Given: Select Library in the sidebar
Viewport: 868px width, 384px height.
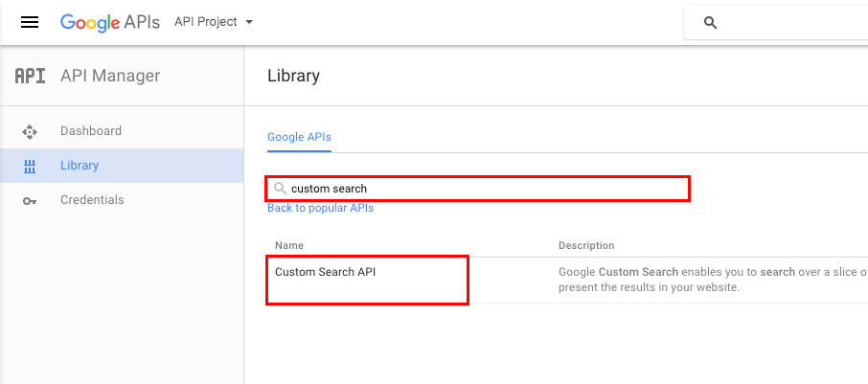Looking at the screenshot, I should (80, 166).
